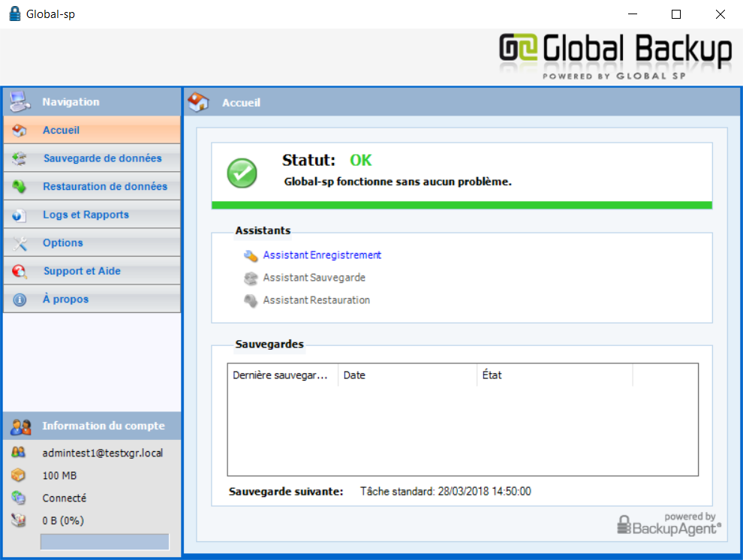Click the Connecté status text
Viewport: 743px width, 560px height.
65,498
